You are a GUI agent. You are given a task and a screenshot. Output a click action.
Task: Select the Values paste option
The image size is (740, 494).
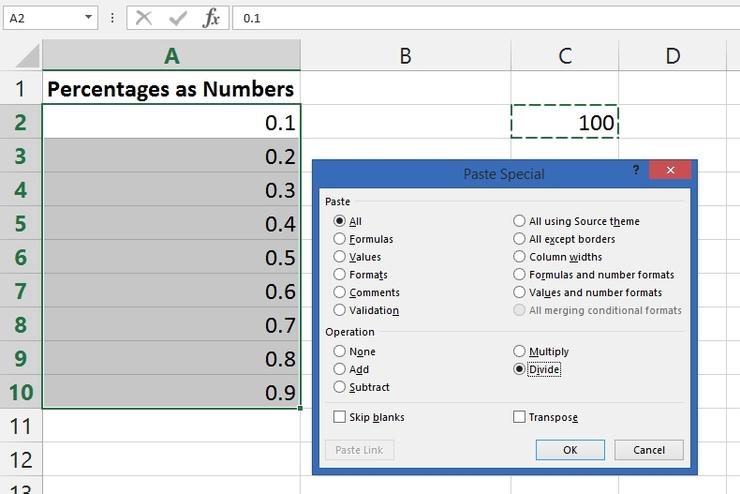click(x=340, y=257)
